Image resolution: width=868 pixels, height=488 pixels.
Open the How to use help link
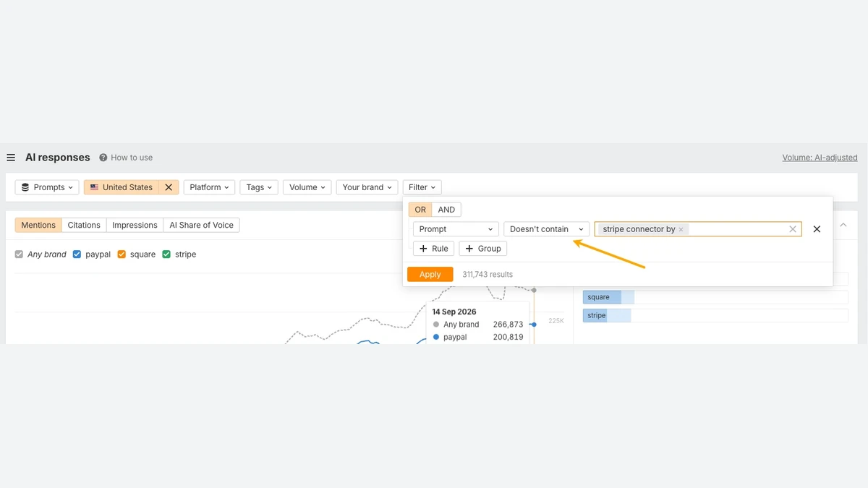pyautogui.click(x=126, y=158)
